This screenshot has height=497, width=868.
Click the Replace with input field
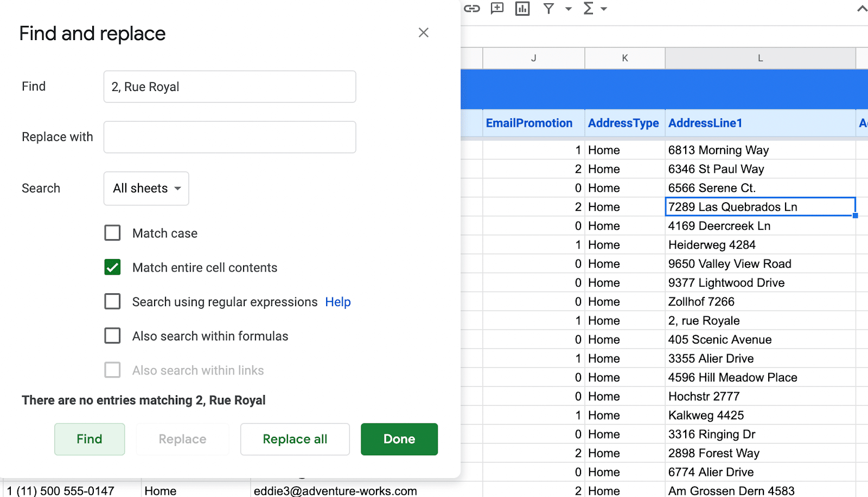(229, 137)
